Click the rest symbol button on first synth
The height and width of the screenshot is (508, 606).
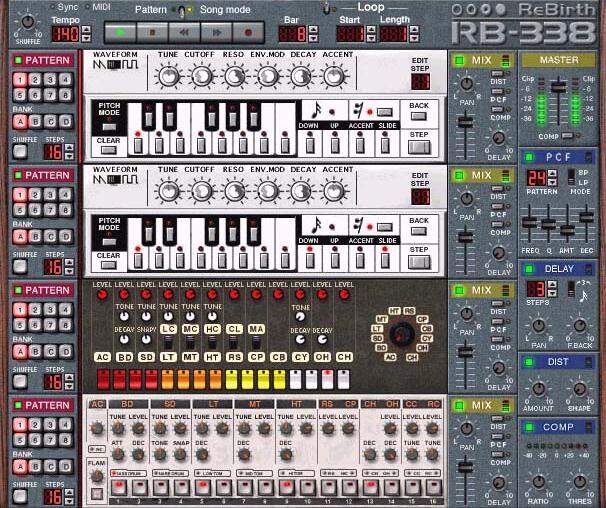pos(385,112)
